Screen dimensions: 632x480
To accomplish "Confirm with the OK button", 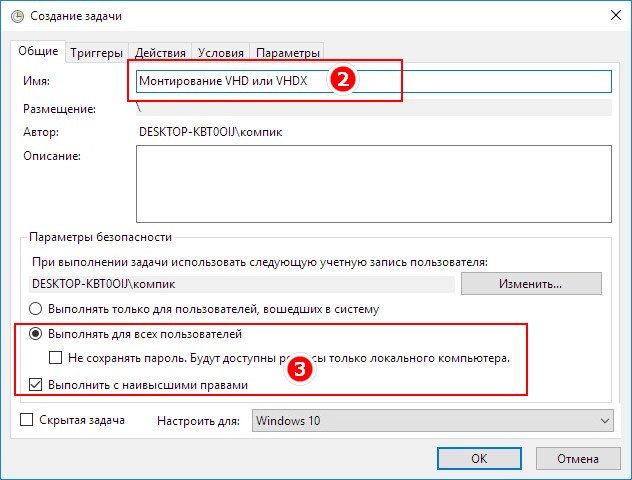I will coord(479,459).
